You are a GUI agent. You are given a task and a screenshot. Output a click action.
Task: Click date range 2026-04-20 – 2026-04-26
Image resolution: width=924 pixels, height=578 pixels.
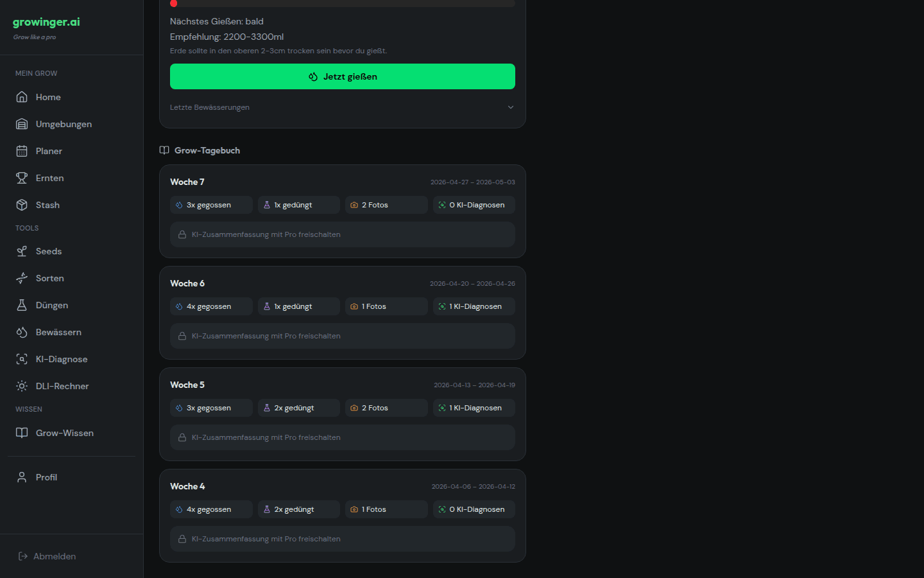[472, 284]
